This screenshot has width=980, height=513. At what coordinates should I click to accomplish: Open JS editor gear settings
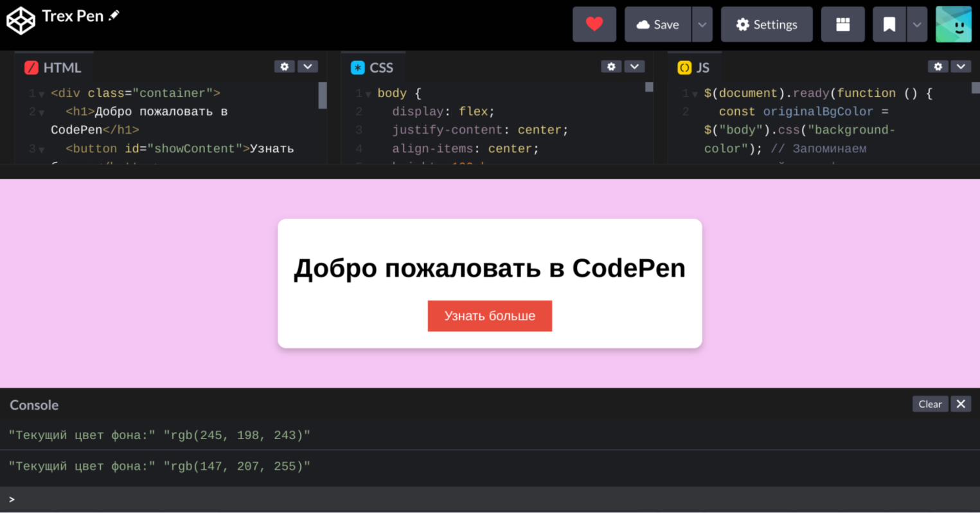pyautogui.click(x=938, y=67)
